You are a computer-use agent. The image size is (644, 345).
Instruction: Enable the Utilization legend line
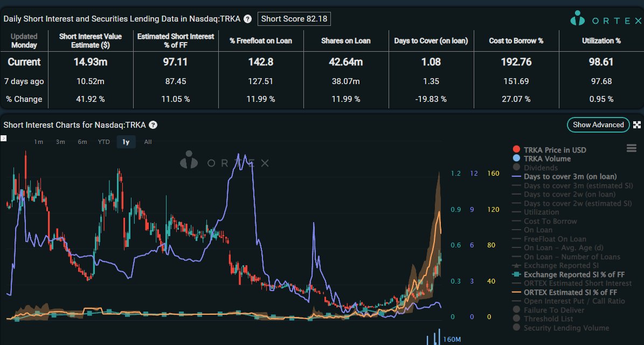click(x=536, y=212)
